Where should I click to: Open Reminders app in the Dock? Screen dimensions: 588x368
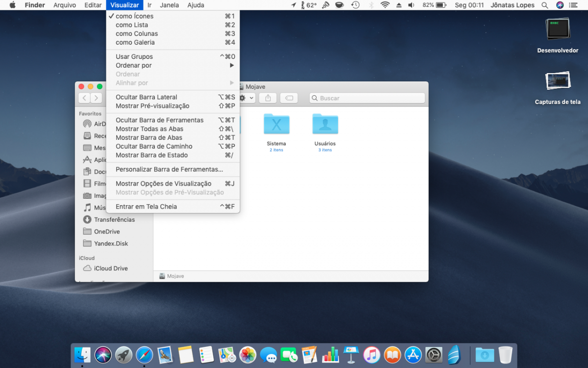point(206,355)
